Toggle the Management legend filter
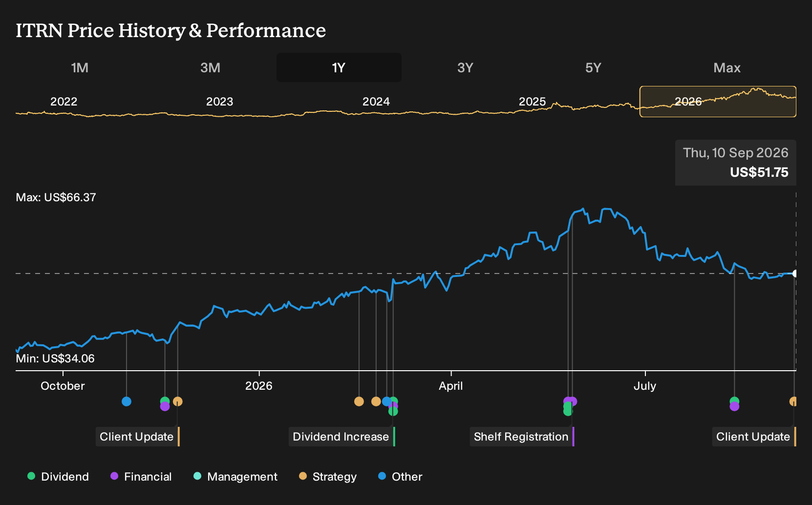The height and width of the screenshot is (505, 812). pyautogui.click(x=235, y=477)
